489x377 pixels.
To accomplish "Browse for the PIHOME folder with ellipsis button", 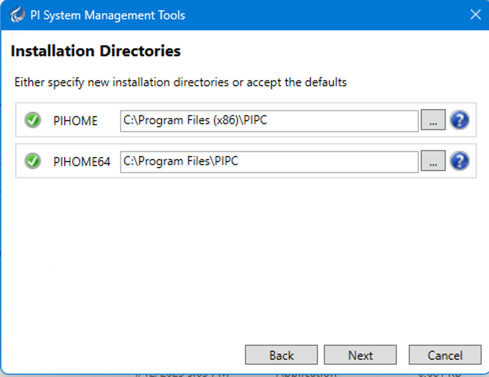I will 433,120.
